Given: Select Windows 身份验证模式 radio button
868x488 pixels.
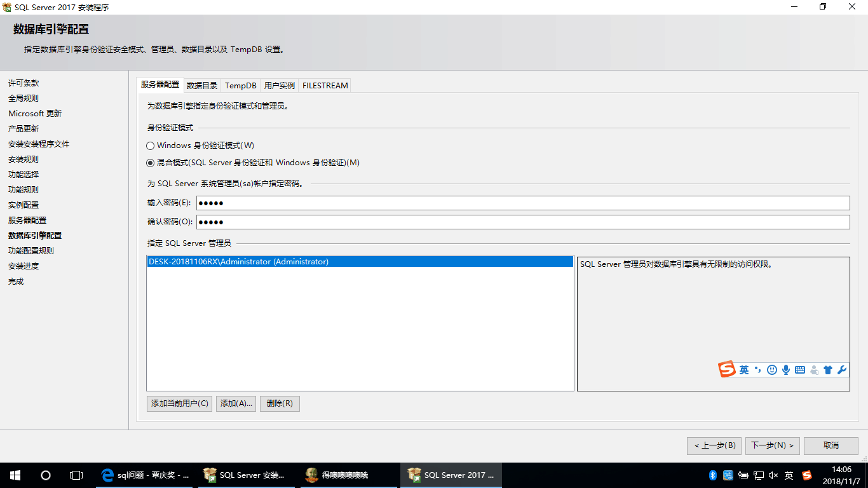Looking at the screenshot, I should [x=150, y=146].
